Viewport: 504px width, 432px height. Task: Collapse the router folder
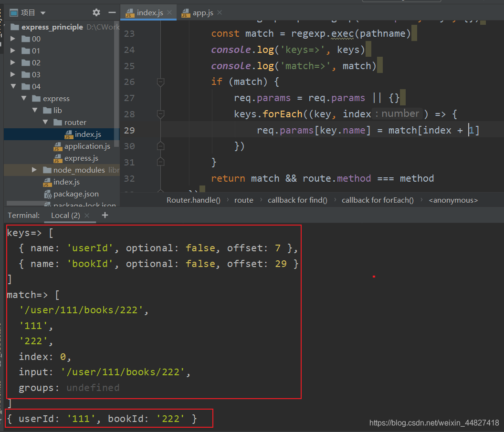(x=45, y=122)
